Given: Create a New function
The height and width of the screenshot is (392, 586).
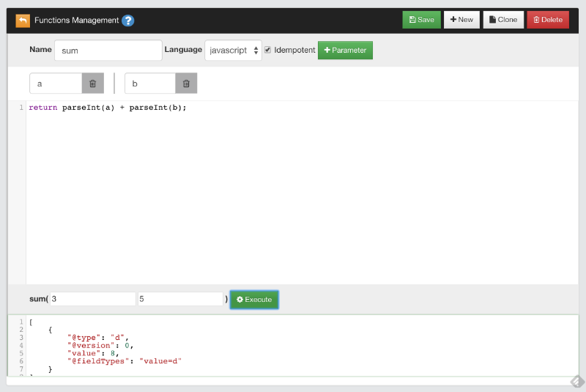Looking at the screenshot, I should pyautogui.click(x=461, y=20).
